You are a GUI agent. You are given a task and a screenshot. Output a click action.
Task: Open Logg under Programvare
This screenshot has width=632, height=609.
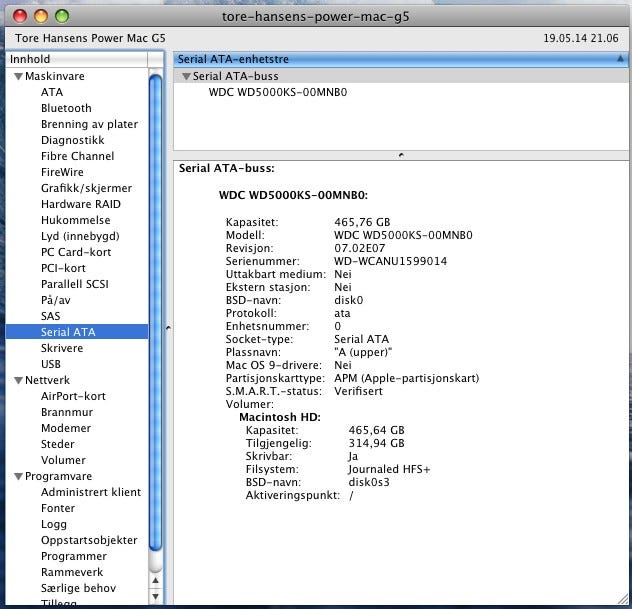pos(54,524)
